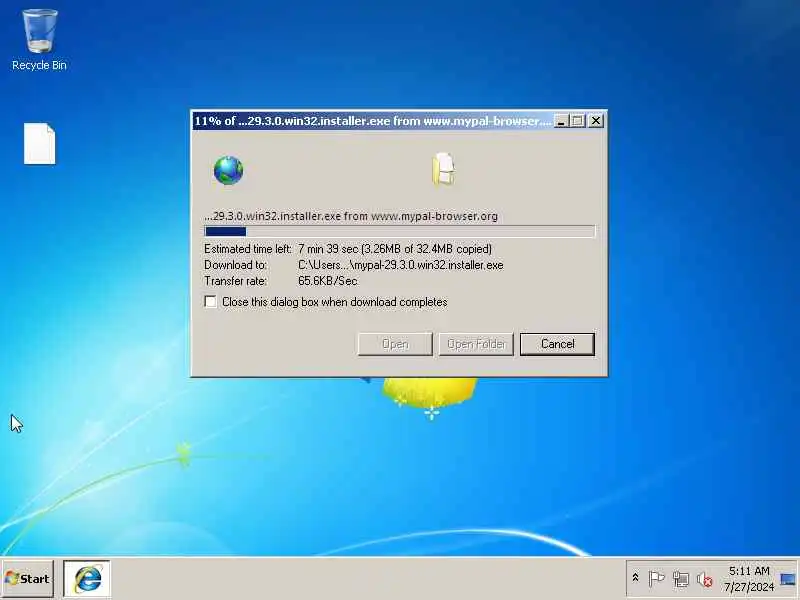Open Action Center flag icon in tray
800x600 pixels.
[x=656, y=579]
